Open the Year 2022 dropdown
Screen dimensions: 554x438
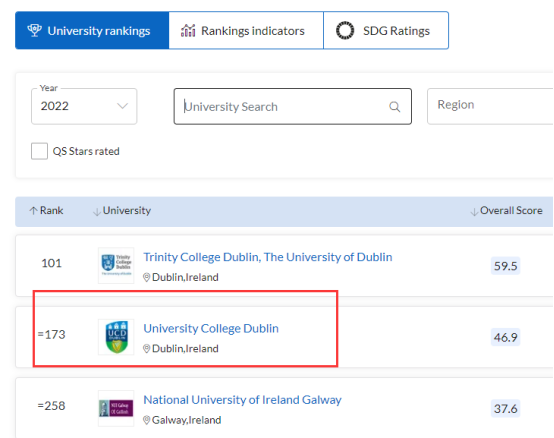click(x=84, y=106)
